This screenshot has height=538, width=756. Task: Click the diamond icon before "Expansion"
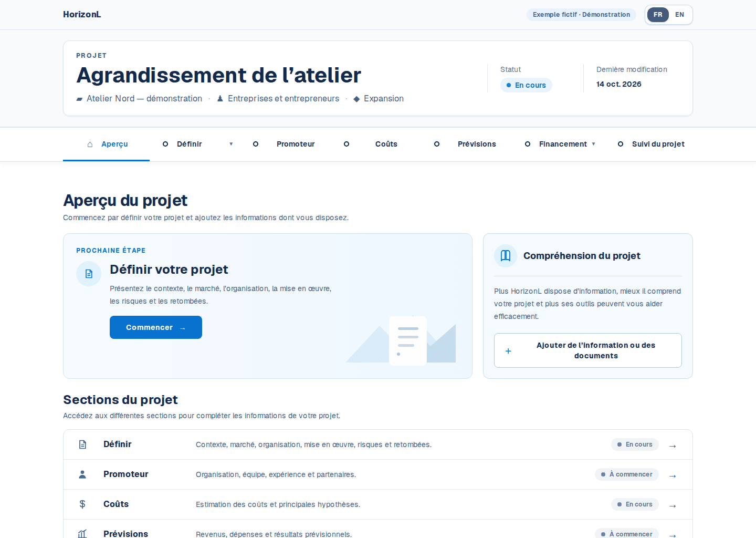click(x=356, y=99)
